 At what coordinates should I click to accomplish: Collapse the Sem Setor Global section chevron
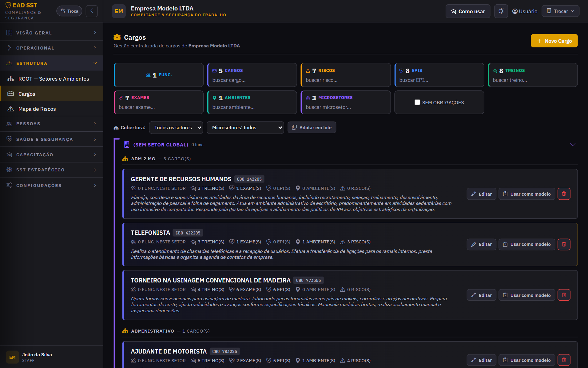point(573,145)
